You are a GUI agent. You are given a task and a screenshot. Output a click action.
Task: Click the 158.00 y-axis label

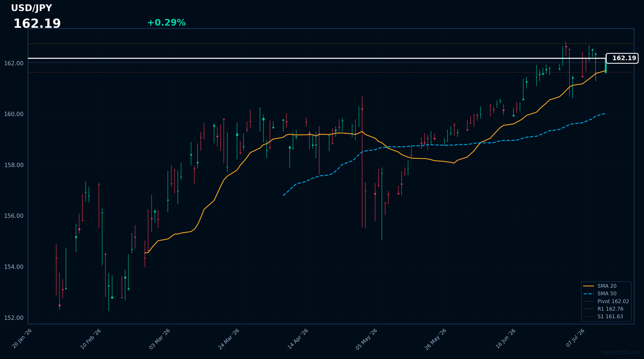point(14,165)
